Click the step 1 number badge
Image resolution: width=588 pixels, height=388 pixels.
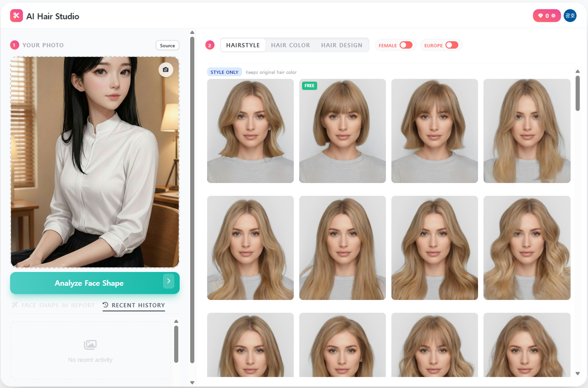pyautogui.click(x=14, y=45)
